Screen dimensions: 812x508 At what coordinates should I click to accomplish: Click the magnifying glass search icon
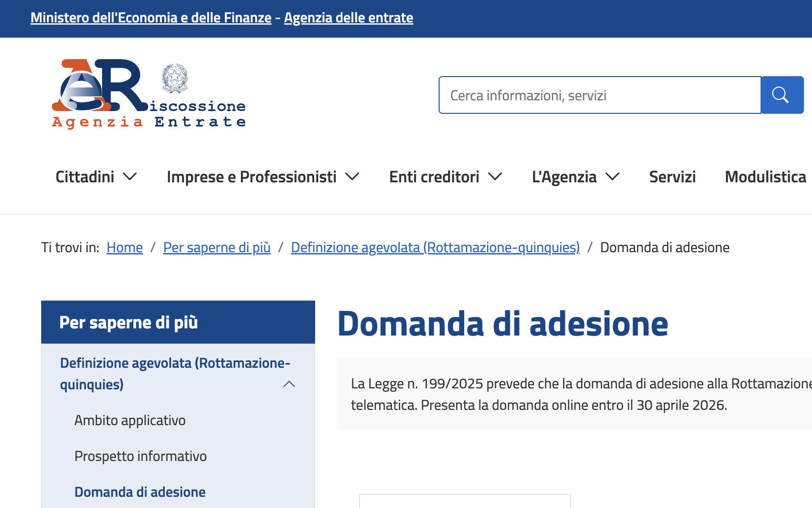coord(782,95)
